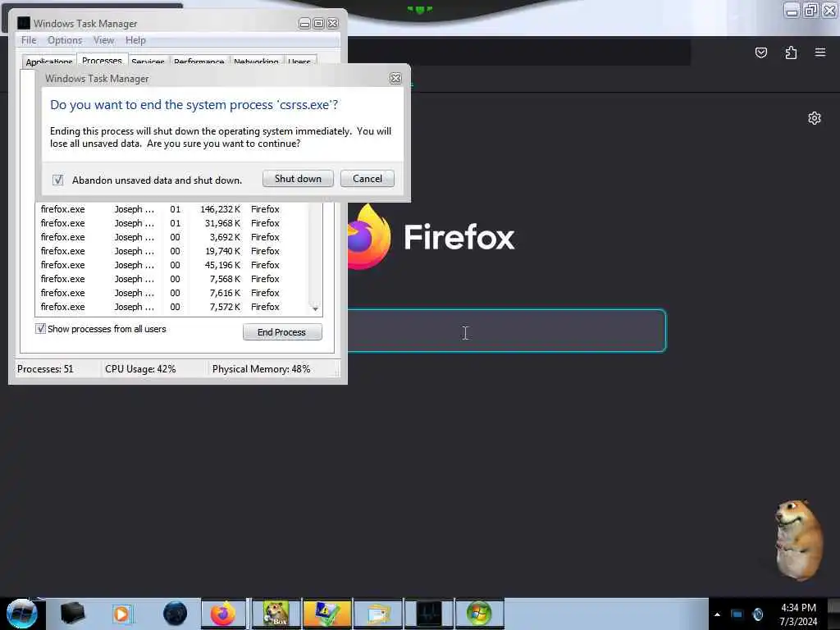840x630 pixels.
Task: Select firefox.exe row using 7,572 K
Action: 171,307
